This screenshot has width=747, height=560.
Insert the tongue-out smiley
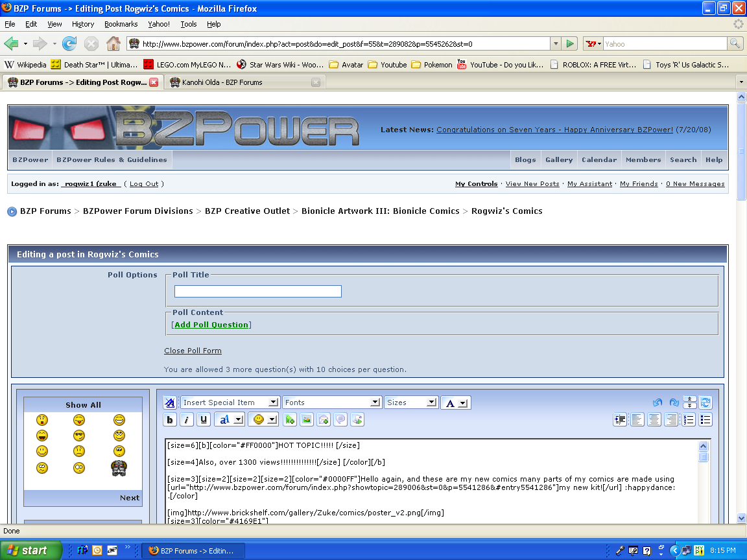tap(79, 419)
